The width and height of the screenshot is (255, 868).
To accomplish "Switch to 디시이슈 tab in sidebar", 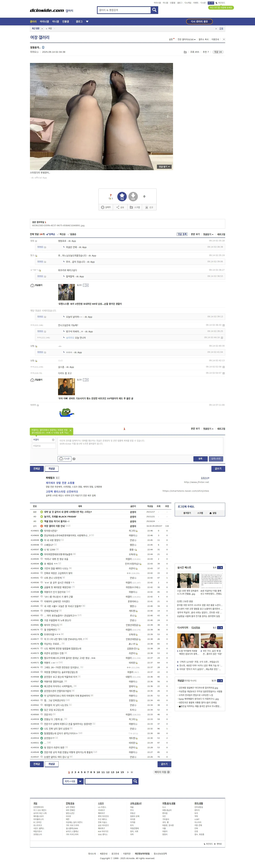I will tap(196, 628).
